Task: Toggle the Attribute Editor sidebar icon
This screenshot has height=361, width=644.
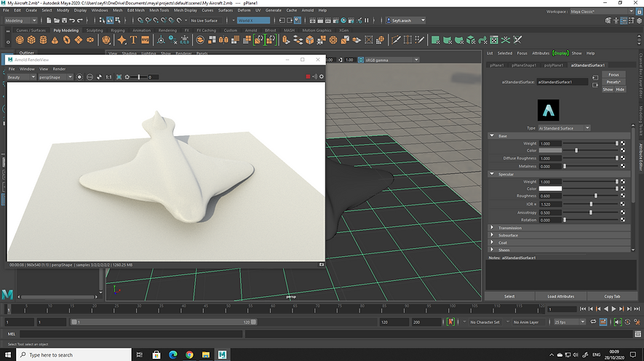Action: tap(624, 20)
